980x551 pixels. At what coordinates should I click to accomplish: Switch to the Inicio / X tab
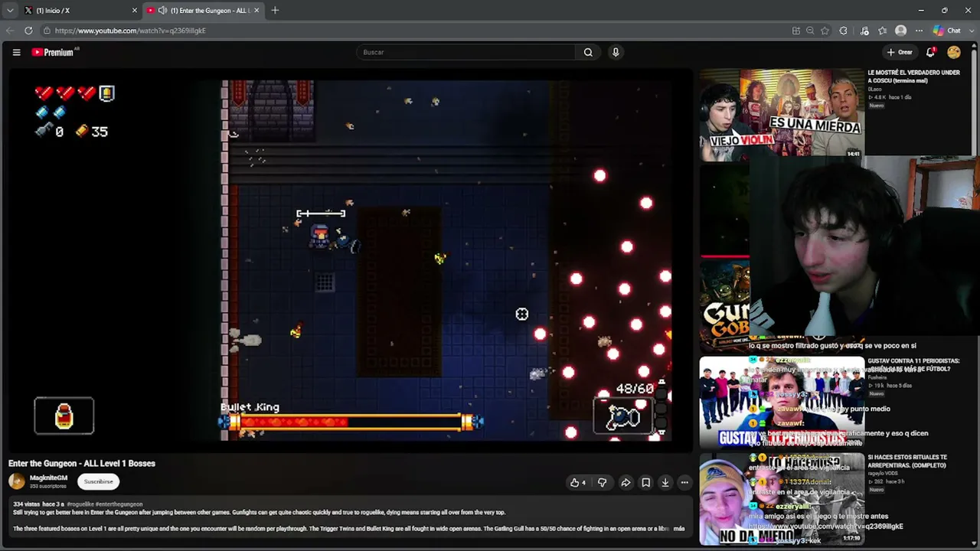pos(80,10)
